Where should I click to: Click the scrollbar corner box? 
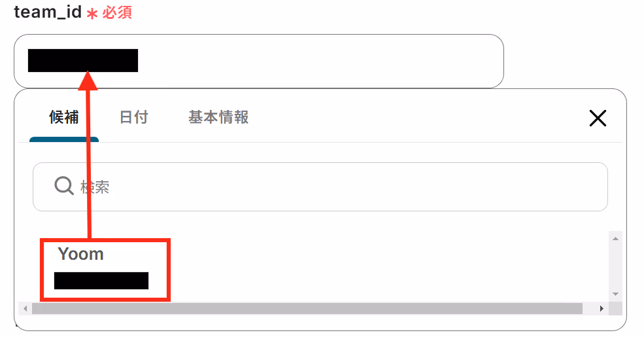[615, 308]
